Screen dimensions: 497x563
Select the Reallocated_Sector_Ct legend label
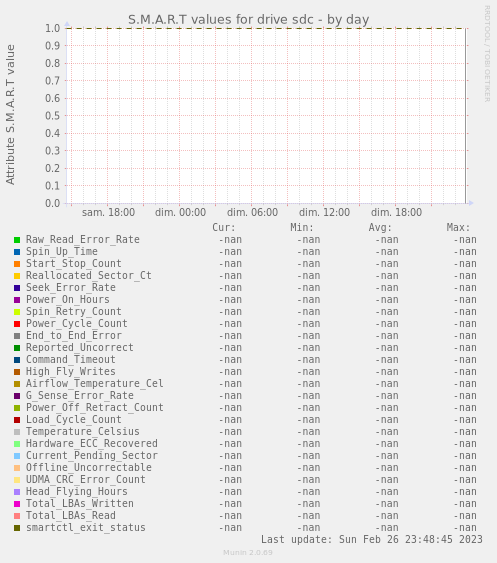click(89, 276)
